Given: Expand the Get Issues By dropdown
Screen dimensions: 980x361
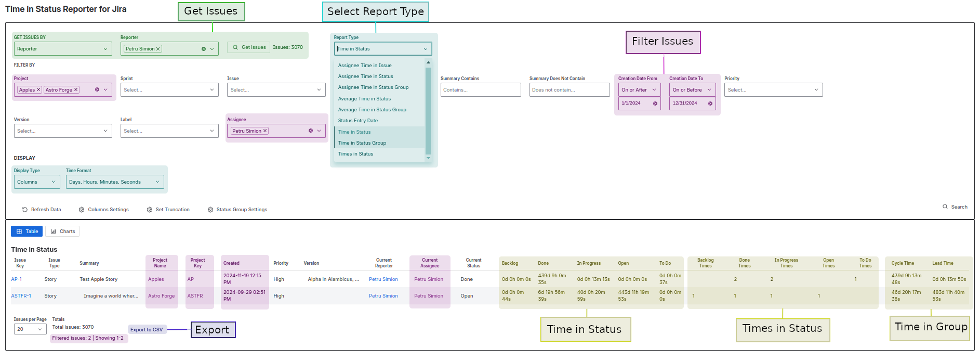Looking at the screenshot, I should 63,49.
